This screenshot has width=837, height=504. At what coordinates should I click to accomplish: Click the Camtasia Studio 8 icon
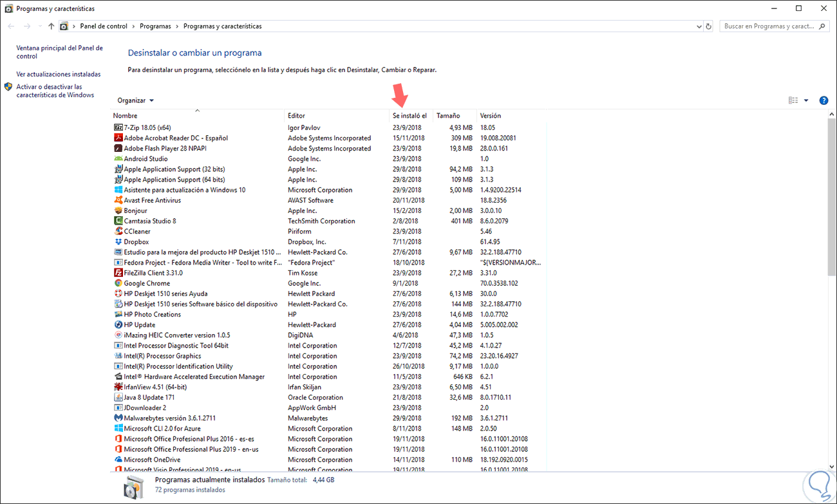point(118,221)
